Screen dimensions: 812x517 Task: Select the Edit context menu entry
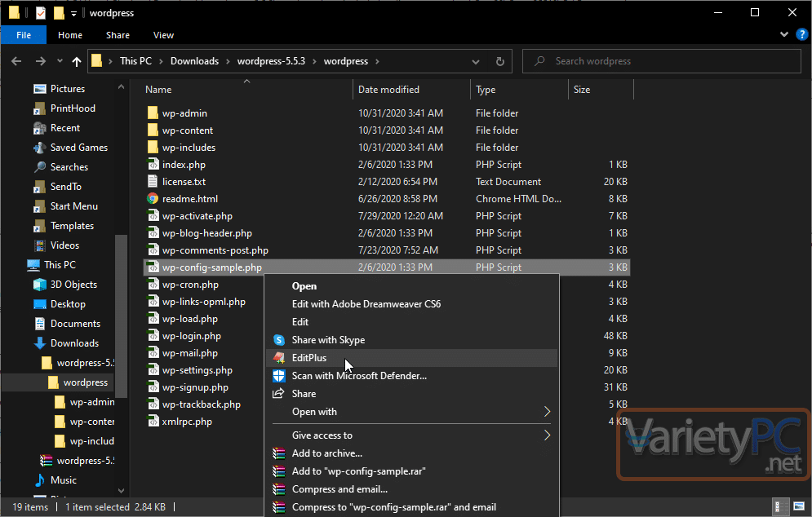(300, 322)
